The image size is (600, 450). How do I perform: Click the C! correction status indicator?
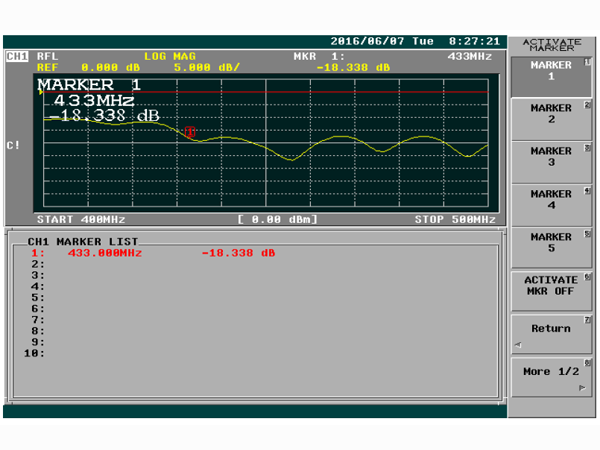[x=13, y=146]
